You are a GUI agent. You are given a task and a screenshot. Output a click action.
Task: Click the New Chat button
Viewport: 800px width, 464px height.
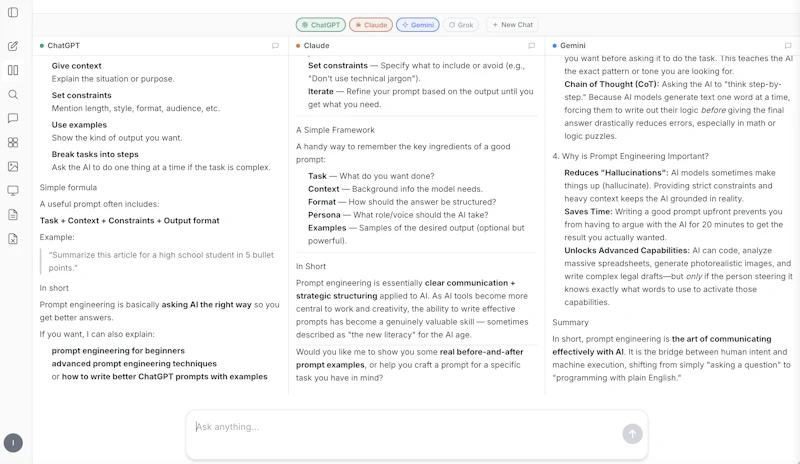(512, 25)
